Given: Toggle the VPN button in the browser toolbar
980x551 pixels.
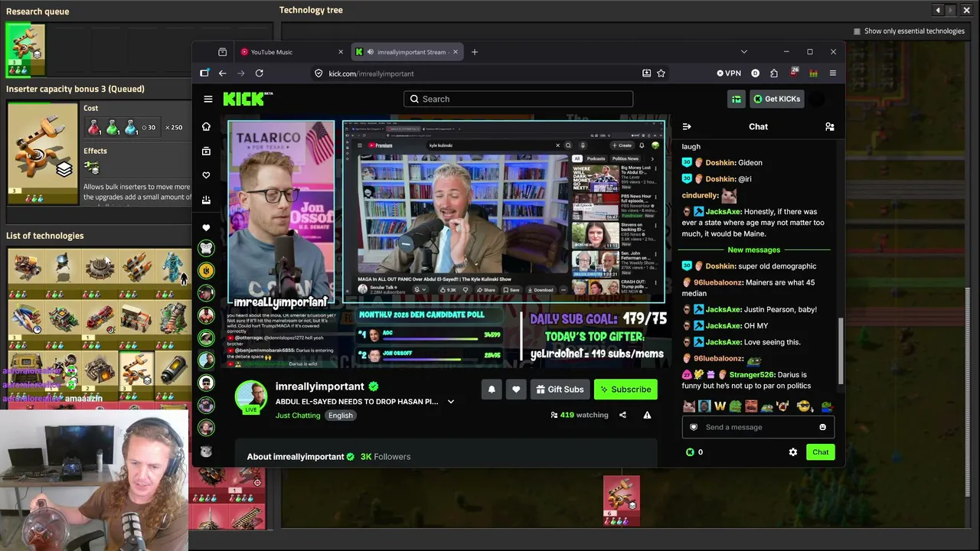Looking at the screenshot, I should click(x=728, y=73).
